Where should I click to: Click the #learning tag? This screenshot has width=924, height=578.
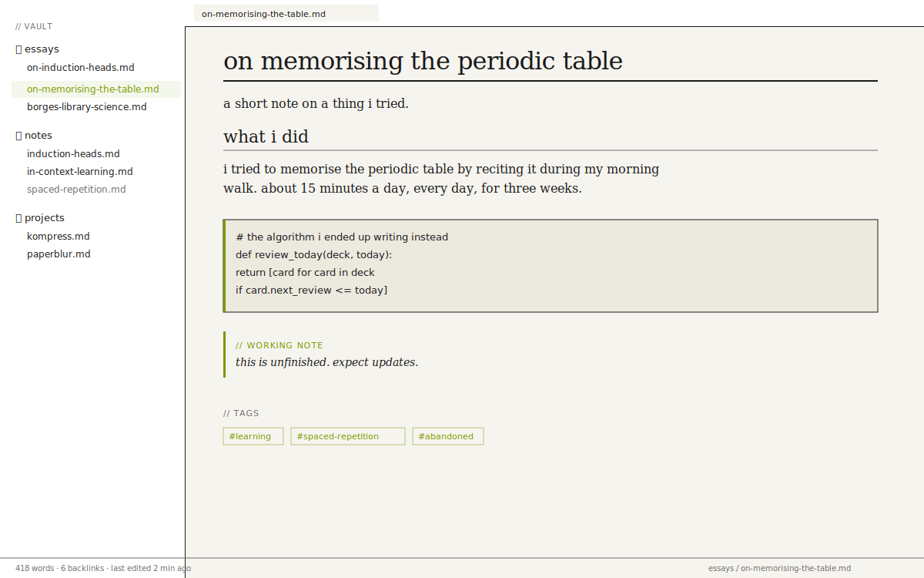click(253, 436)
